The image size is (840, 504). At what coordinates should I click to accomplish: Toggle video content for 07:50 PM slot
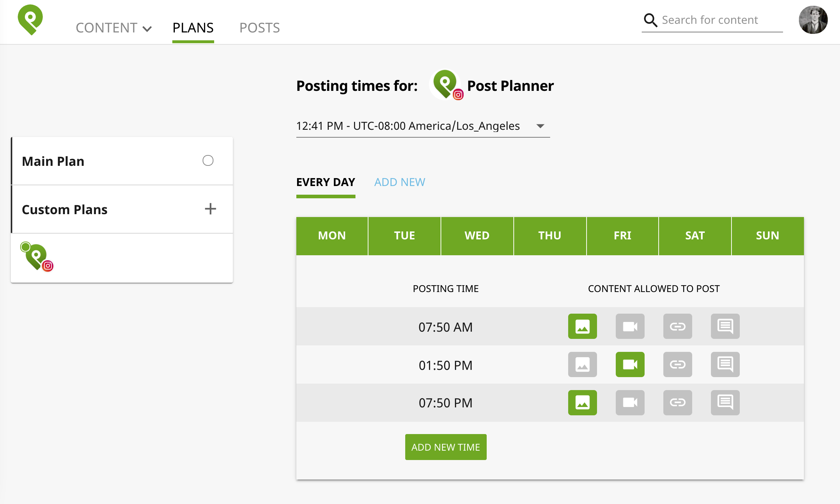coord(629,402)
